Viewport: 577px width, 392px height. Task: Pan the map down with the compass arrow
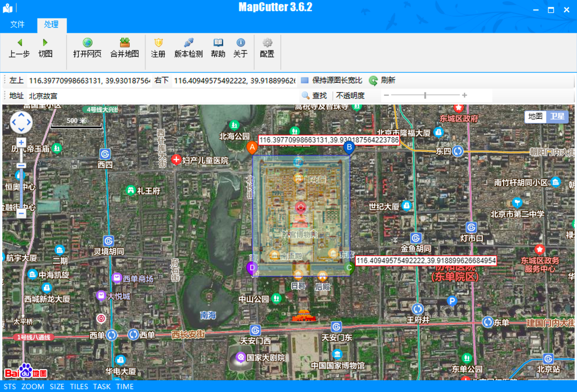click(21, 130)
